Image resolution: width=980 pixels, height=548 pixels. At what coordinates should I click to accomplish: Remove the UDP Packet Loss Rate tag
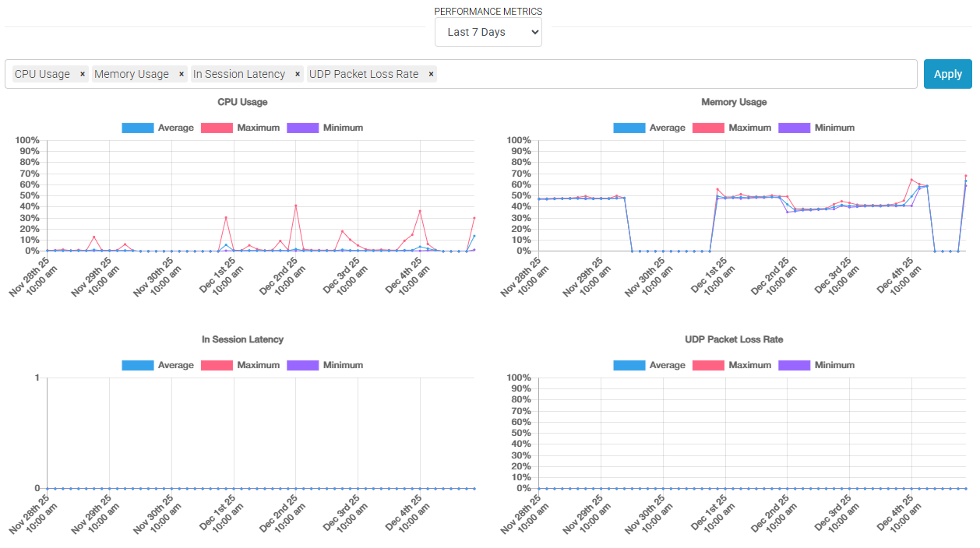pos(431,74)
